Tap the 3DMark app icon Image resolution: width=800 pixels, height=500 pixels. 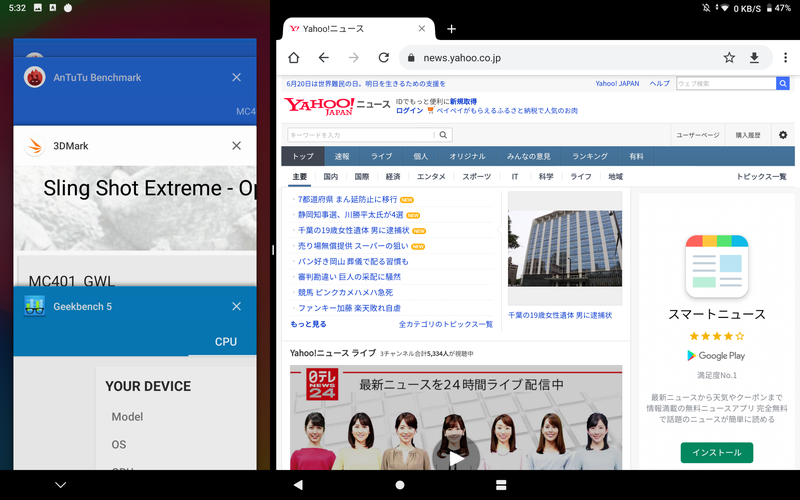coord(35,146)
